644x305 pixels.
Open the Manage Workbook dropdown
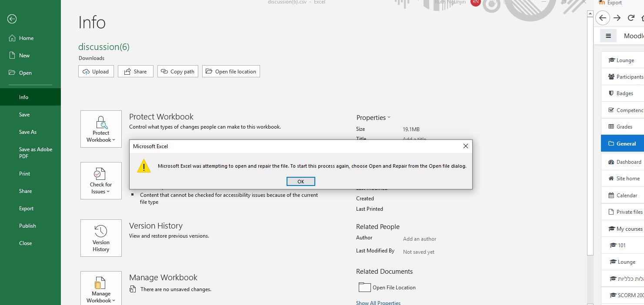click(101, 288)
